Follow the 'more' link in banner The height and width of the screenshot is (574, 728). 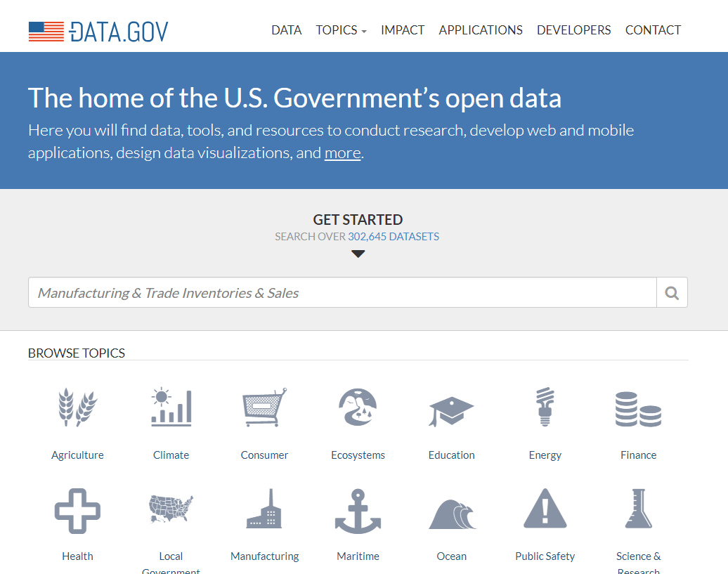tap(343, 152)
